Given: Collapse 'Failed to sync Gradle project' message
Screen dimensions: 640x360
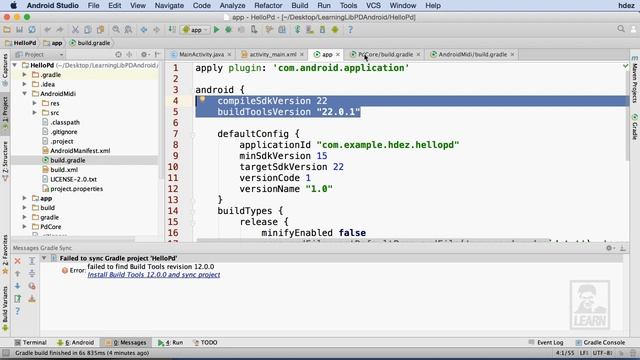Looking at the screenshot, I should click(44, 258).
